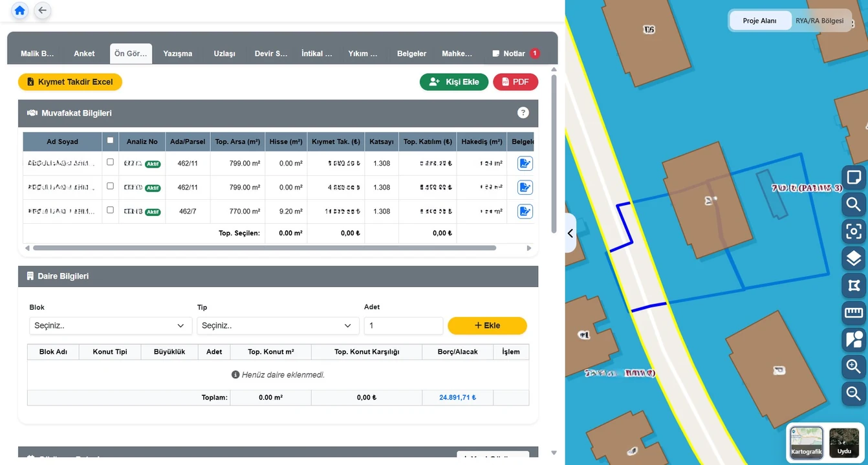Viewport: 868px width, 465px height.
Task: Go to the Belgeler tab
Action: pos(411,54)
